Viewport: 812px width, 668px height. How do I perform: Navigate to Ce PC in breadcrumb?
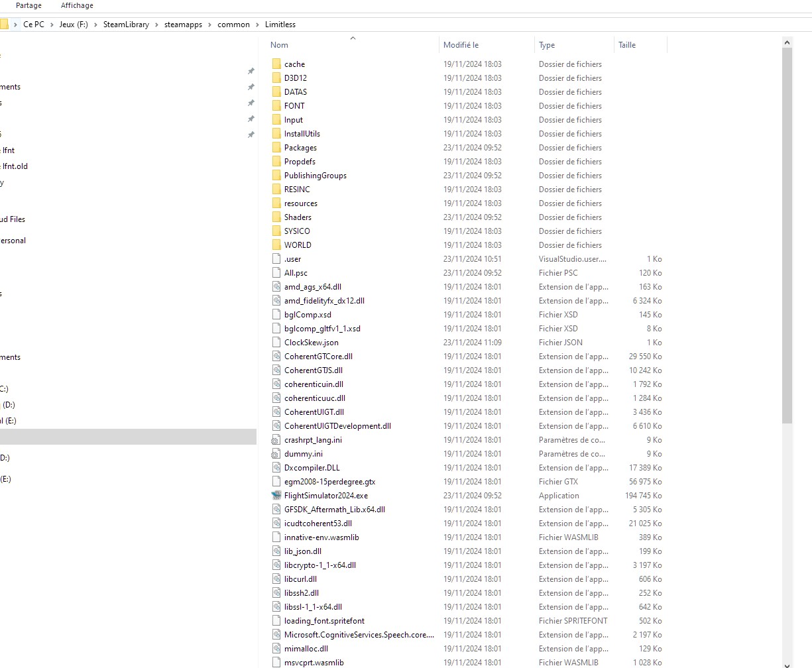[34, 25]
